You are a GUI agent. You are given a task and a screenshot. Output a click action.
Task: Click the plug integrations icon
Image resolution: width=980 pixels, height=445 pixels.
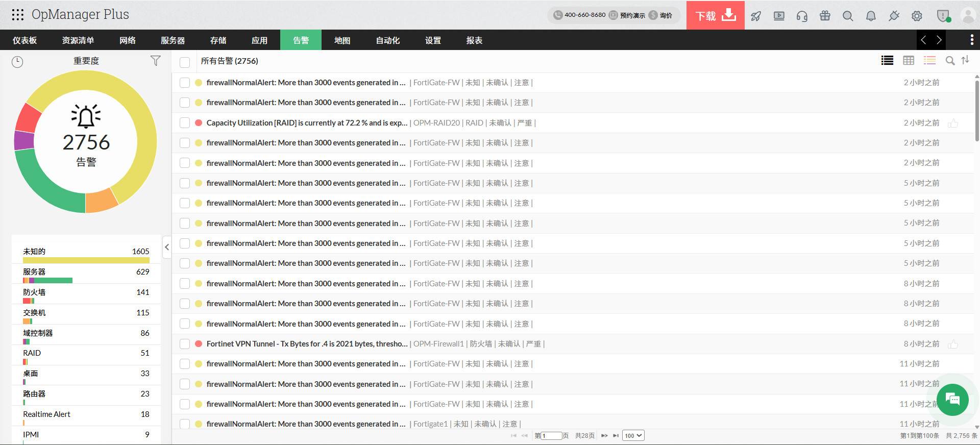[x=894, y=16]
